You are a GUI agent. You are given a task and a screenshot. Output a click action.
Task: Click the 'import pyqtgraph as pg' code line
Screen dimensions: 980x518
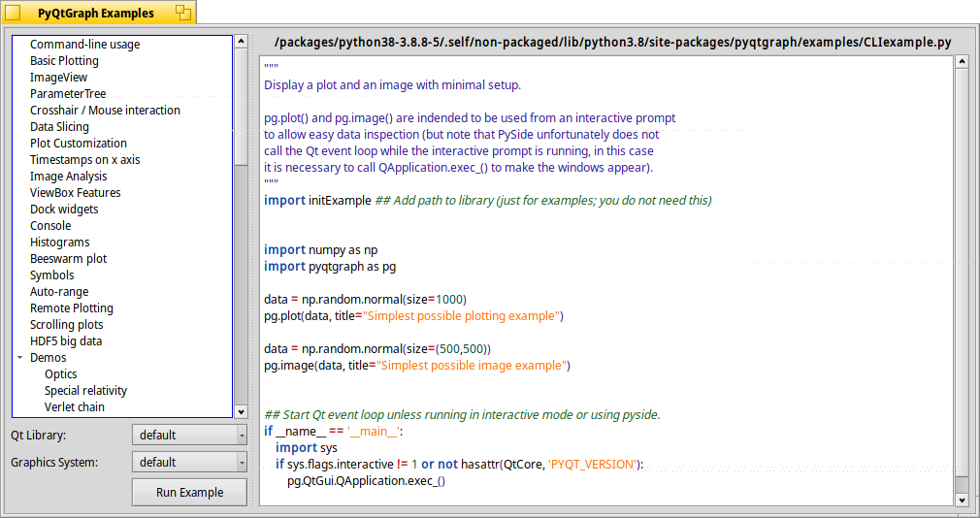[330, 266]
